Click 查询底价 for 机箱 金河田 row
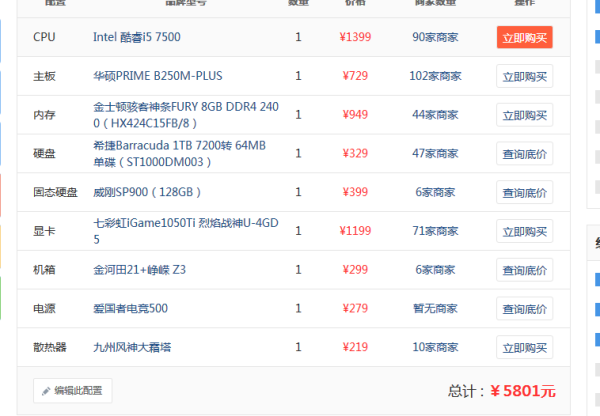600x416 pixels. pos(524,270)
